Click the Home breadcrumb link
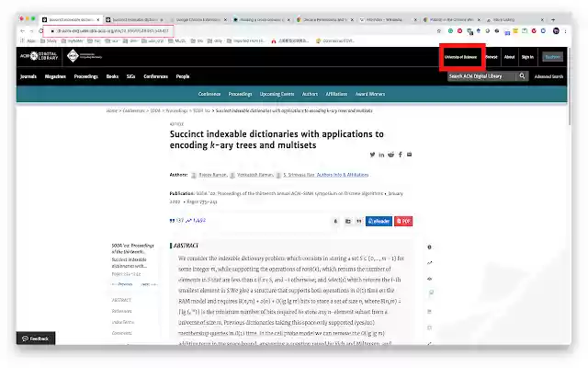588x368 pixels. coord(112,110)
